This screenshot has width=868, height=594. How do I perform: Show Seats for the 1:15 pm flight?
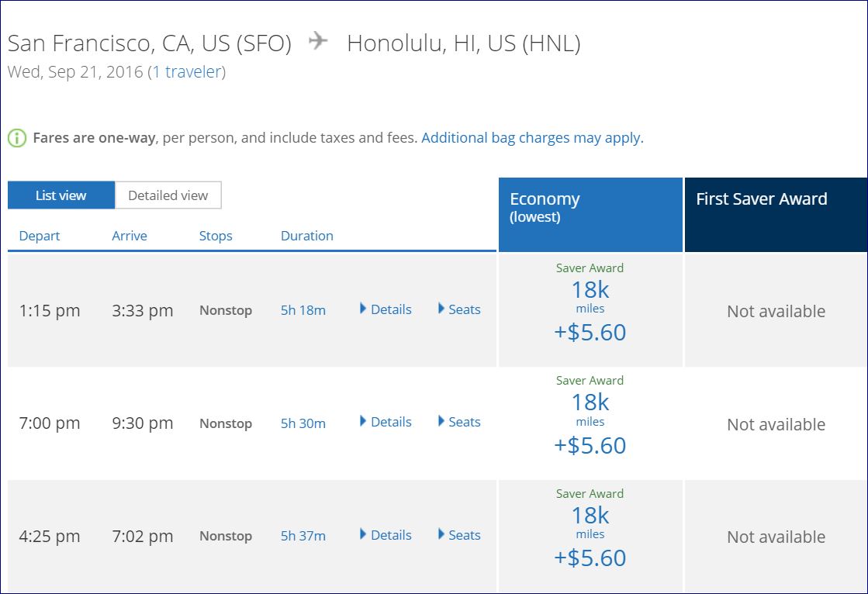click(459, 309)
